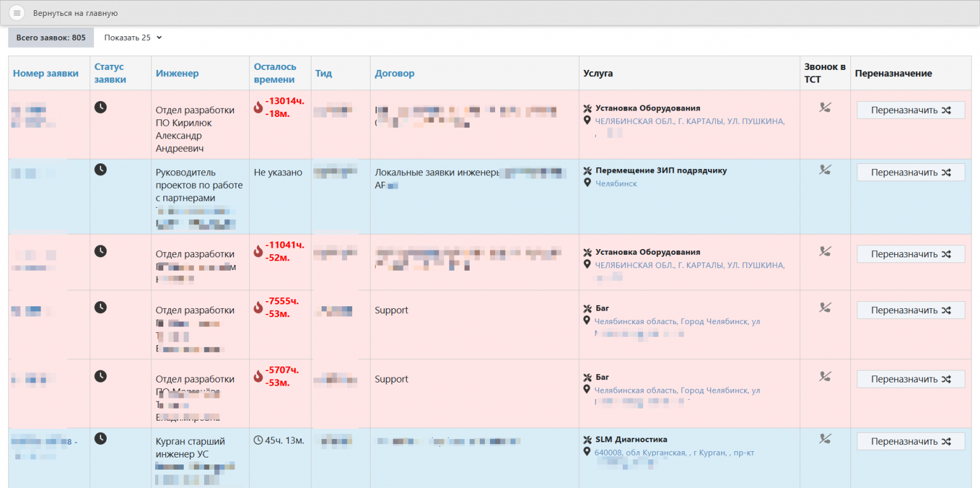Sort table by Инженер column
980x488 pixels.
177,73
